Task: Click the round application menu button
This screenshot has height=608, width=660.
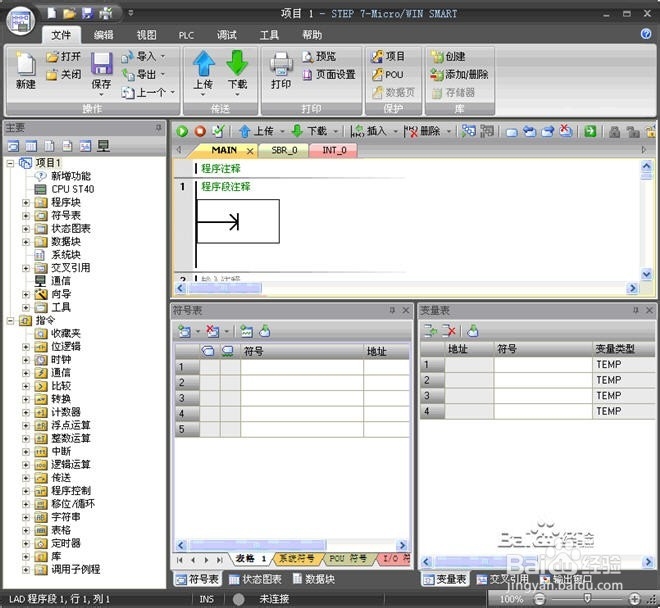Action: (x=21, y=21)
